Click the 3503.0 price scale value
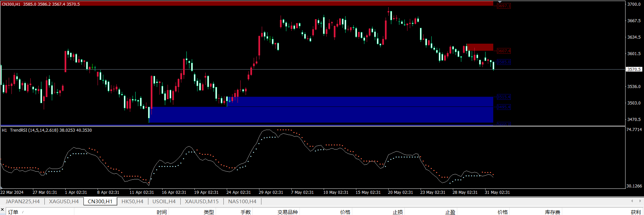 tap(634, 103)
